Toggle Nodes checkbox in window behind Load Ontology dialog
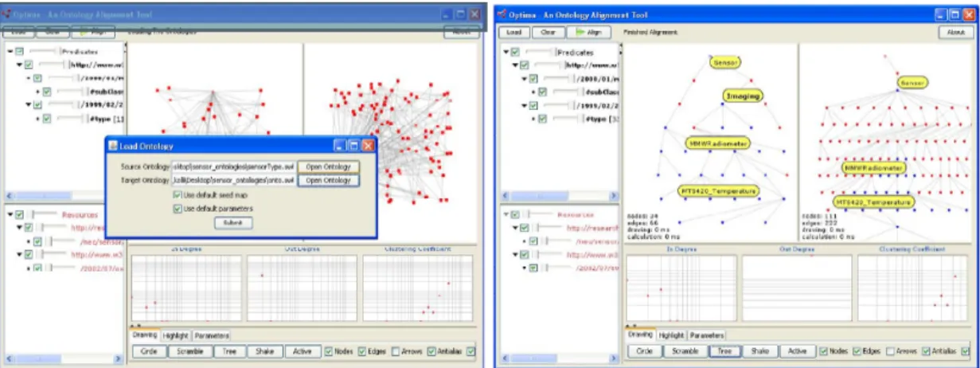 point(328,350)
